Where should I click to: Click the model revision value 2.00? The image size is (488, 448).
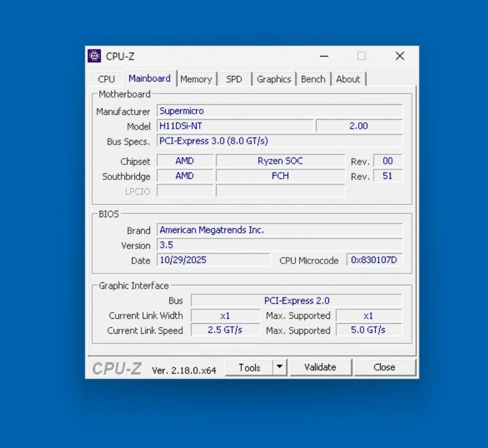[x=359, y=126]
